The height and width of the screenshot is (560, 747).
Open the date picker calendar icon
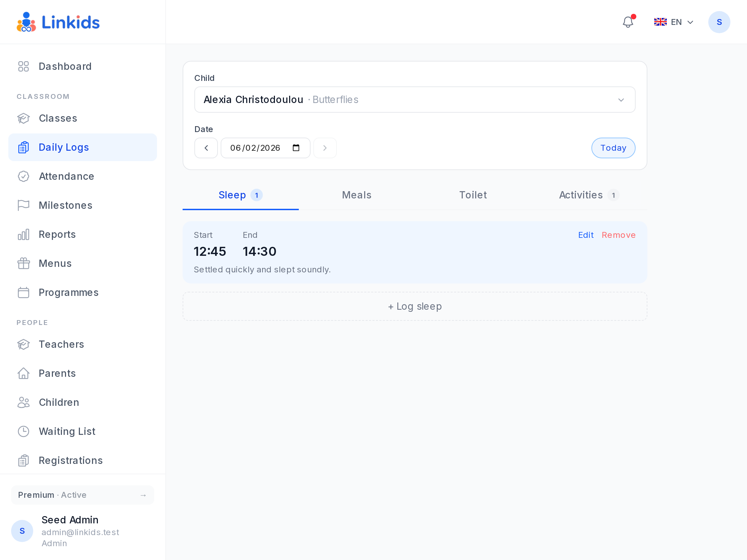click(296, 148)
